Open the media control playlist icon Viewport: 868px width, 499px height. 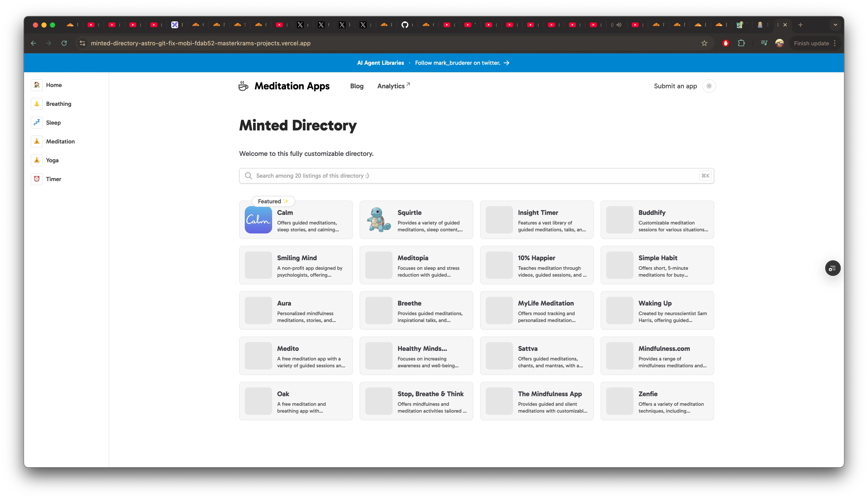pos(764,43)
